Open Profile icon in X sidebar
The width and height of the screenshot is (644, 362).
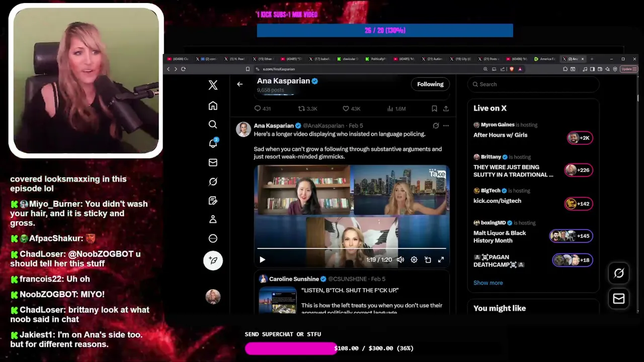pyautogui.click(x=213, y=219)
